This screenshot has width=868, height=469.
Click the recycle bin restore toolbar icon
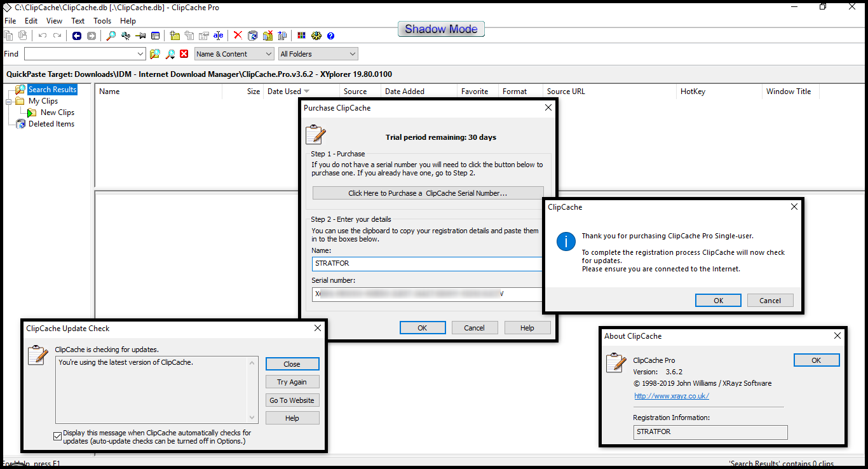tap(253, 36)
